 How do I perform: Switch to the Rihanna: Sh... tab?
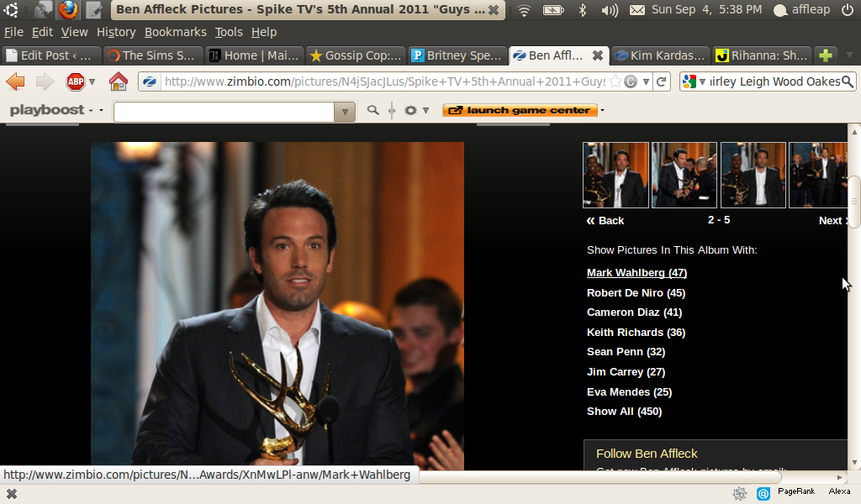click(x=762, y=55)
